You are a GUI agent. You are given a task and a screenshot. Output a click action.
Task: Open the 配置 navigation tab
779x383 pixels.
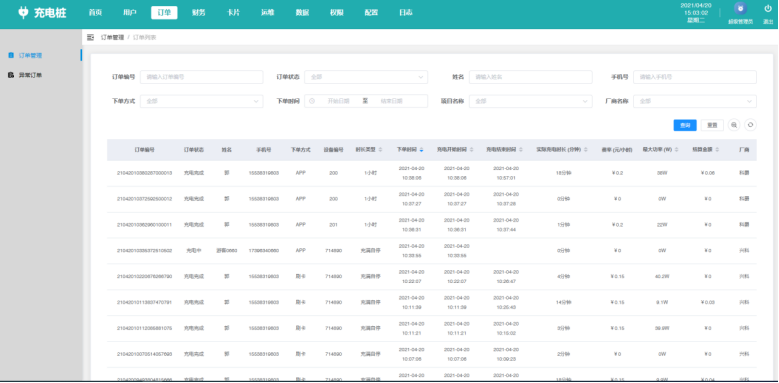(x=371, y=13)
